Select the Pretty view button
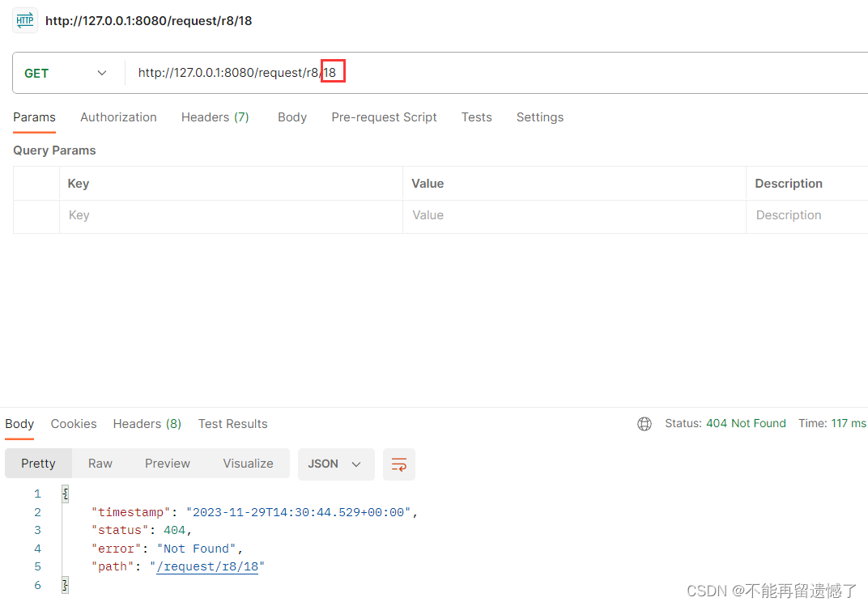 (x=38, y=464)
